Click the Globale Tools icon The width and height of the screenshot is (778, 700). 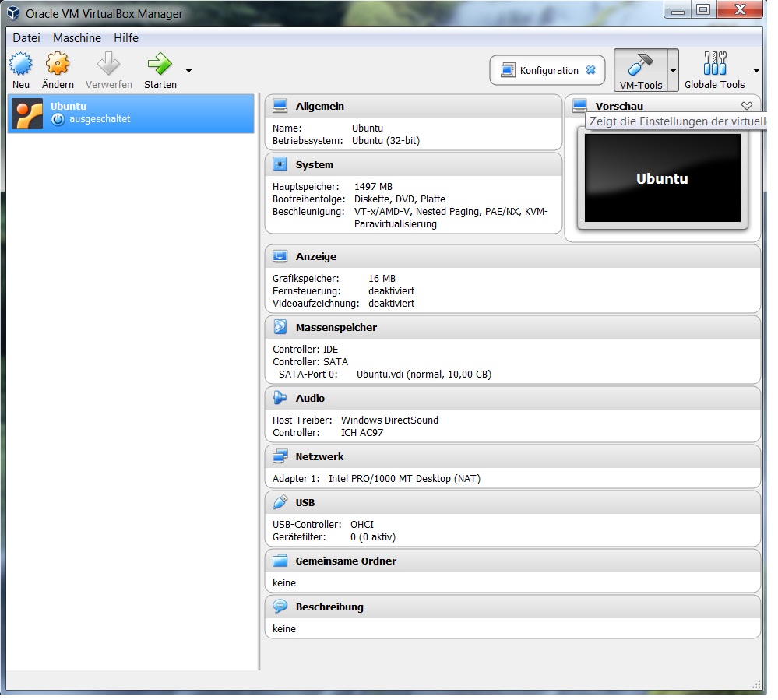pyautogui.click(x=715, y=64)
